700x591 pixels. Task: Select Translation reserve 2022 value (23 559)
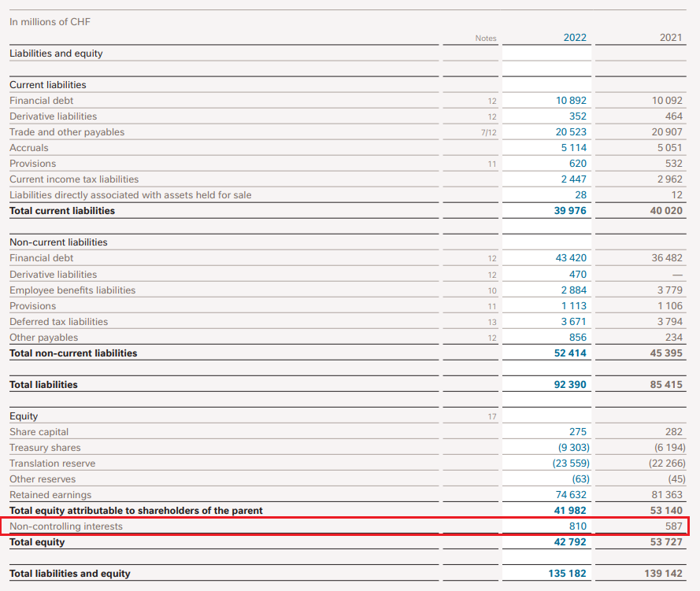point(570,464)
